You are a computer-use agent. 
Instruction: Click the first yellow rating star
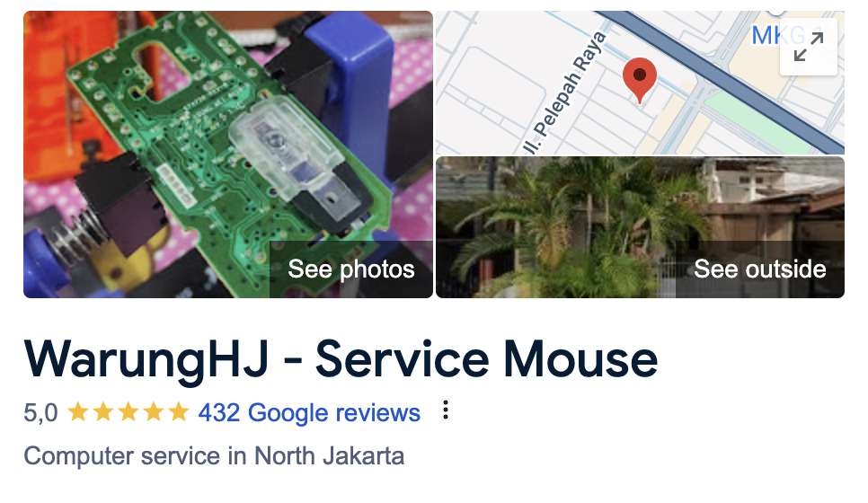point(78,411)
